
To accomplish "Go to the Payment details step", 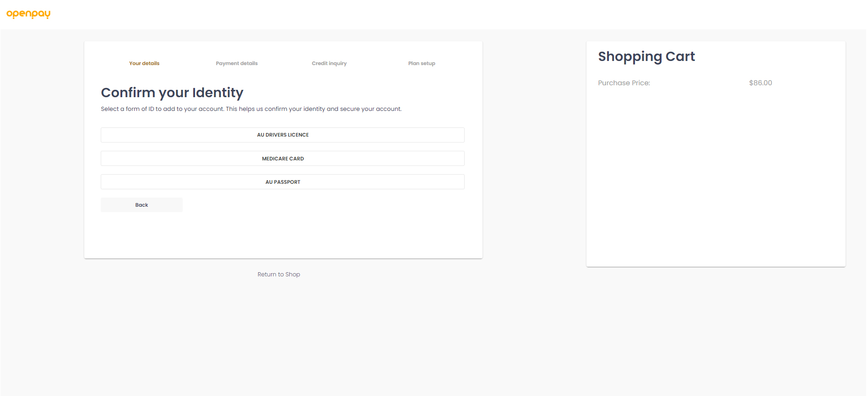I will click(x=237, y=63).
